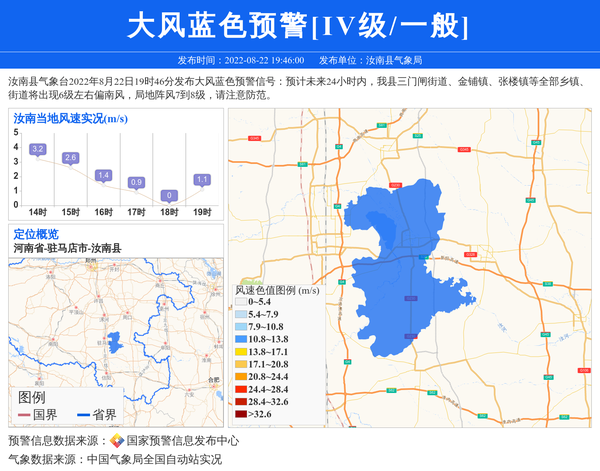Click the 六安 city marker on overview map

click(x=189, y=392)
